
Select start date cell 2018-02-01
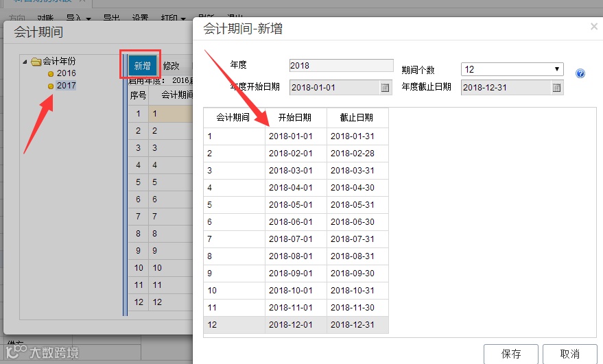[296, 154]
